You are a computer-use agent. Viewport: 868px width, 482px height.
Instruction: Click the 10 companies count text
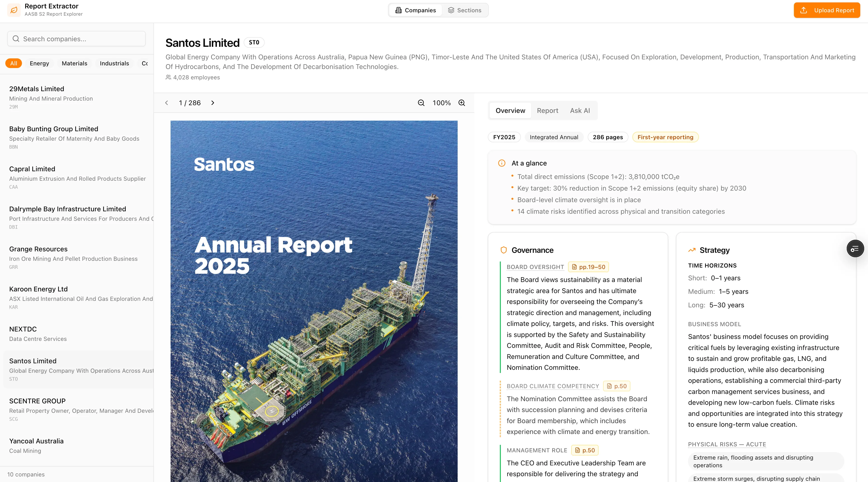[26, 474]
